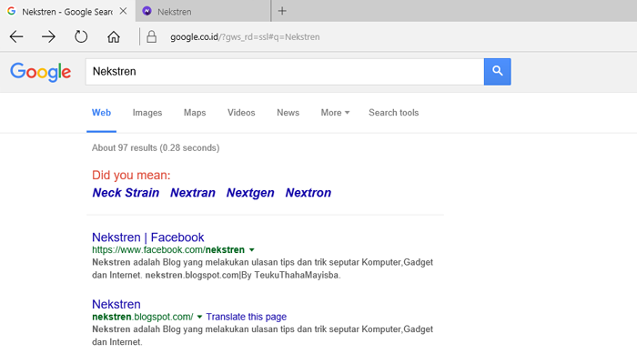
Task: Switch to the News results tab
Action: click(x=288, y=113)
